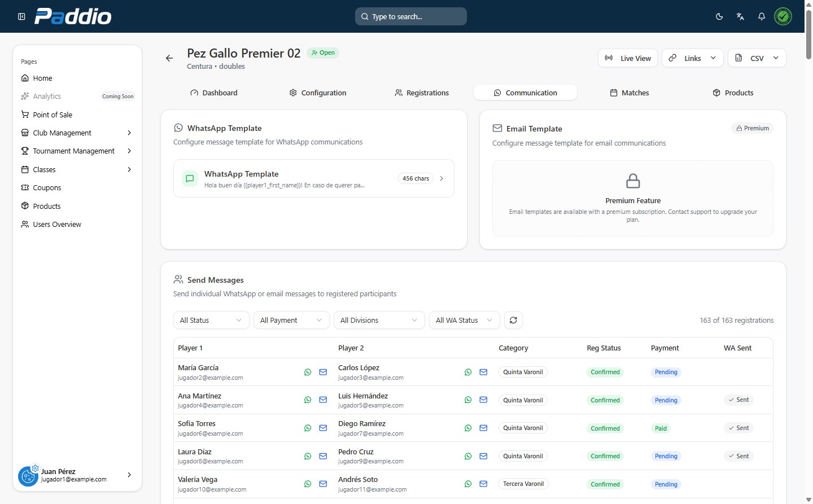Send email to Luis Hernández

(x=483, y=400)
